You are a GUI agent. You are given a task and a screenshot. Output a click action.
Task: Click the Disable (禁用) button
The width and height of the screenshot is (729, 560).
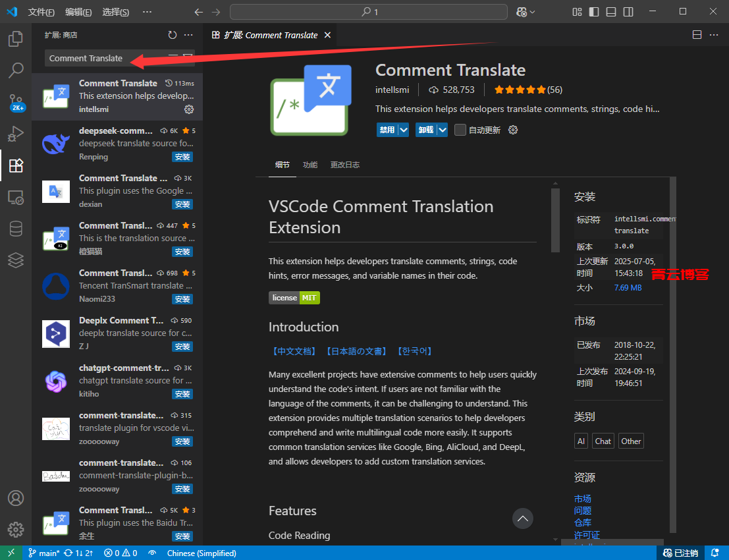coord(387,130)
